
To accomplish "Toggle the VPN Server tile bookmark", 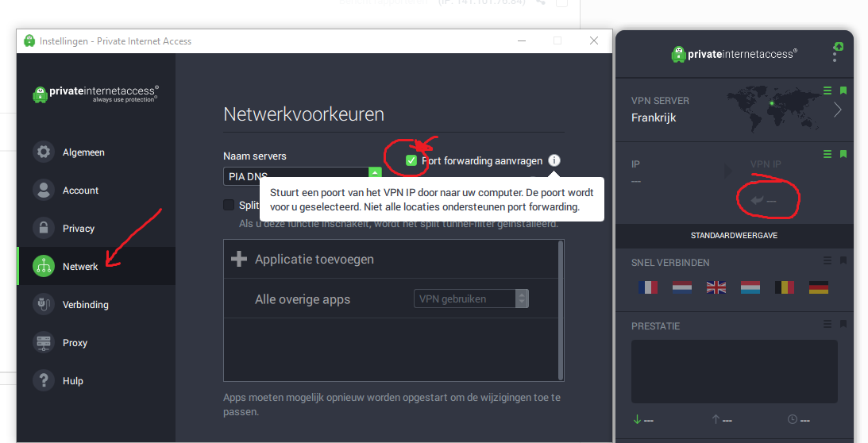I will pyautogui.click(x=843, y=91).
